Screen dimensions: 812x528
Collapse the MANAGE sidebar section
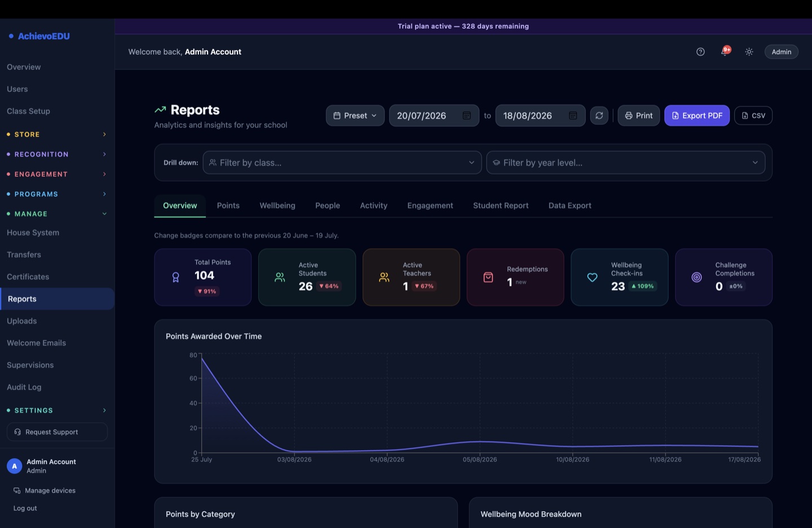[56, 214]
